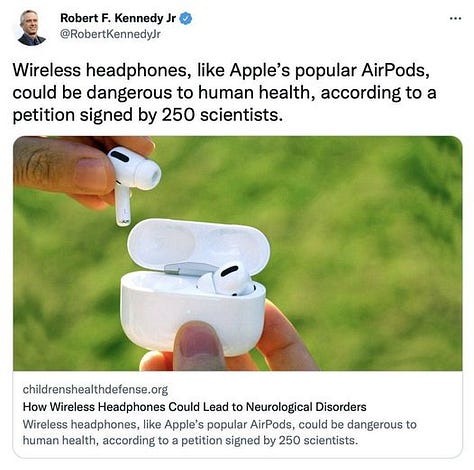Open the @RobertKennedyJr handle
Viewport: 474px width, 470px height.
pyautogui.click(x=110, y=34)
